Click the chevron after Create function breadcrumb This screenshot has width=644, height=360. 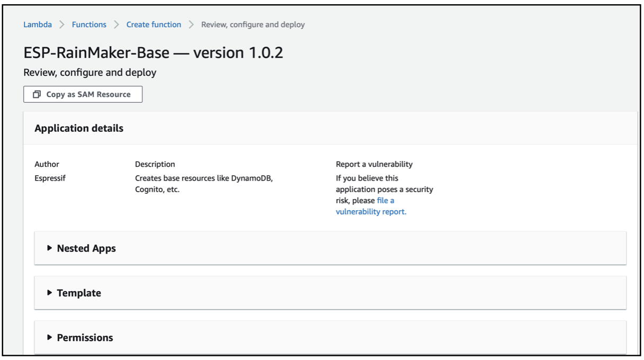coord(191,24)
